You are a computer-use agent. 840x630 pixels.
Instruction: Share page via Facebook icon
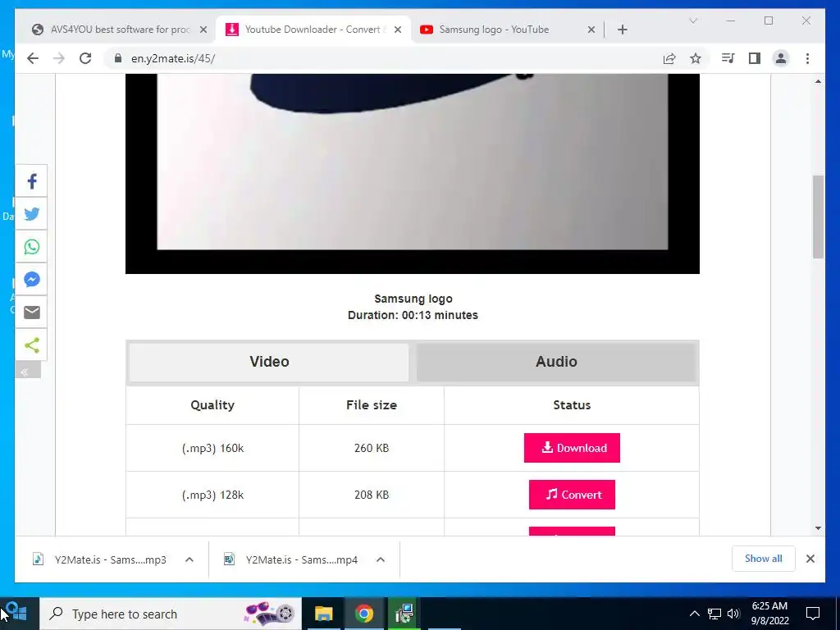(32, 181)
